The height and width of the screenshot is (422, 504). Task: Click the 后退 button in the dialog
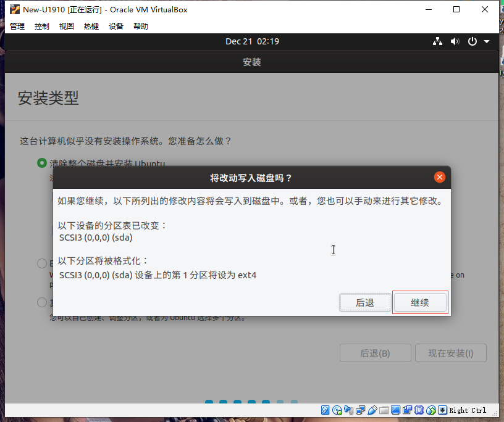click(365, 302)
